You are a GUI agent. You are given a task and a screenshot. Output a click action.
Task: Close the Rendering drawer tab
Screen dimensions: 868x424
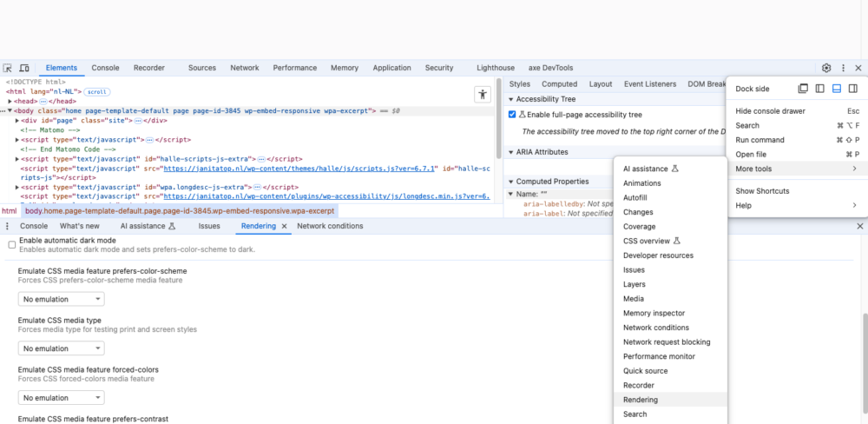(x=284, y=226)
